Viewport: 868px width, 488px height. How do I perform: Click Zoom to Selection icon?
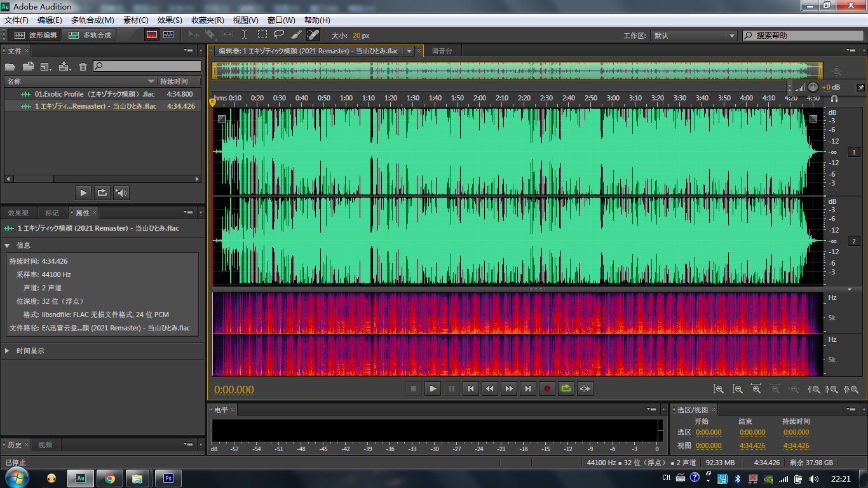tap(851, 389)
